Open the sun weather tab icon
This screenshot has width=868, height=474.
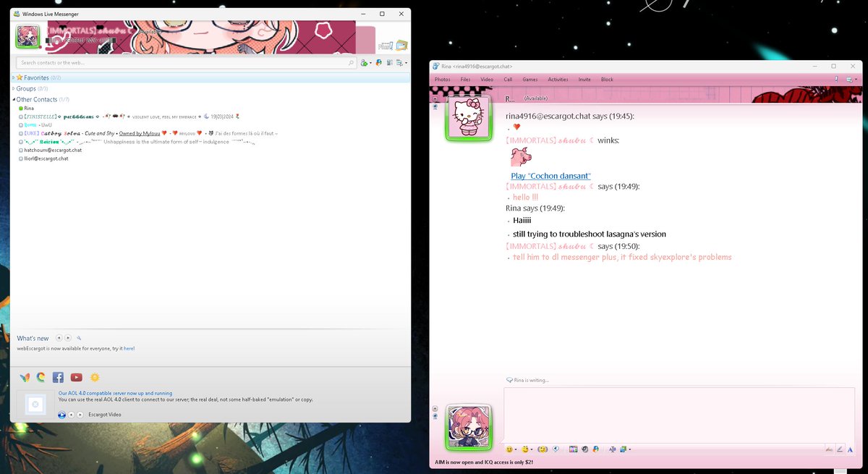[95, 377]
